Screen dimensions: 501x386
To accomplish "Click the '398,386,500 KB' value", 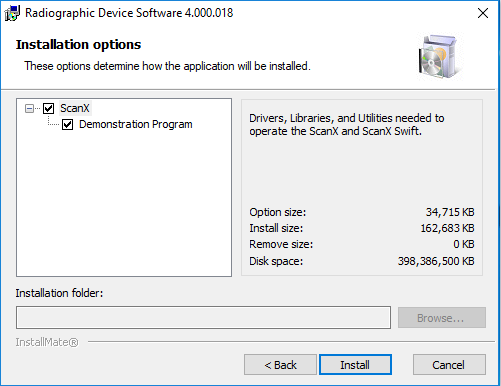I will click(436, 261).
